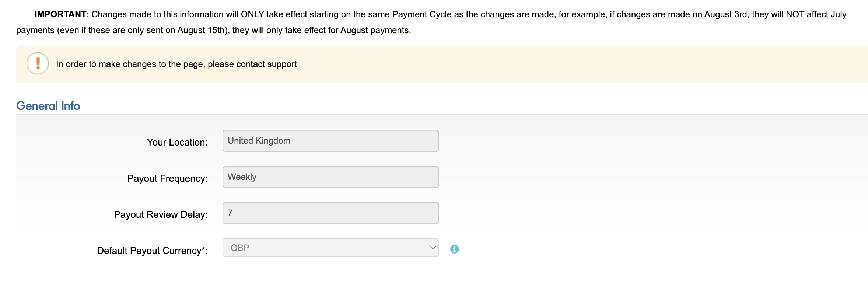
Task: Click the number 7 delay value
Action: (x=230, y=213)
